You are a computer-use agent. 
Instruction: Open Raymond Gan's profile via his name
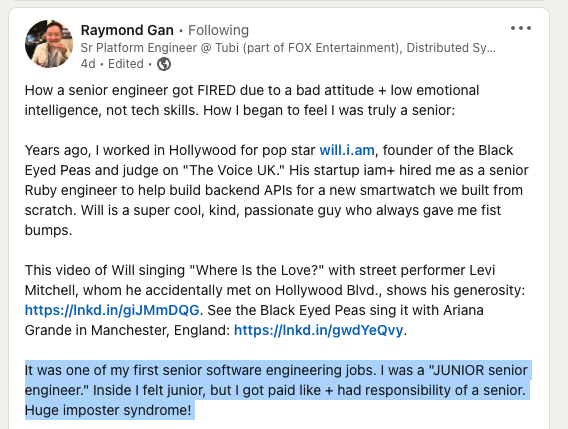click(x=127, y=30)
